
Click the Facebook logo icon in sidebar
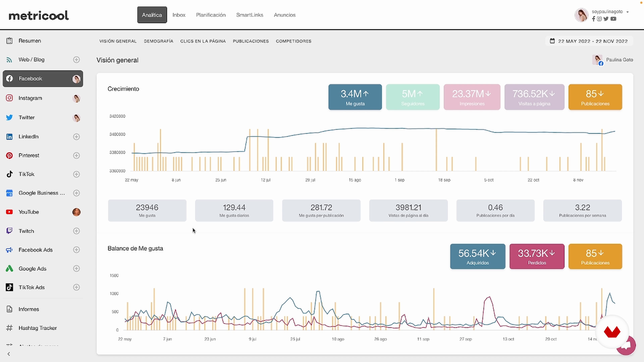click(x=9, y=78)
